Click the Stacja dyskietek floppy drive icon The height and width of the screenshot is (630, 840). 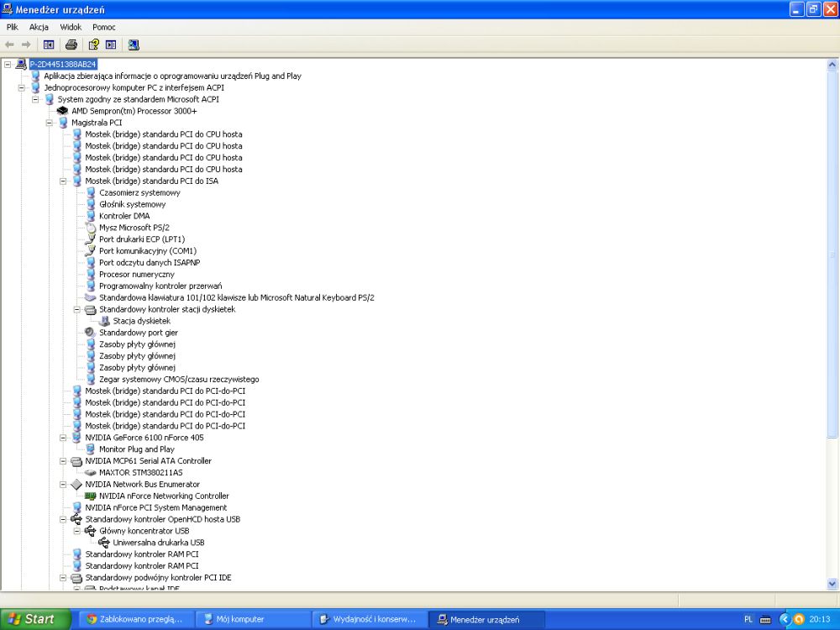[104, 322]
